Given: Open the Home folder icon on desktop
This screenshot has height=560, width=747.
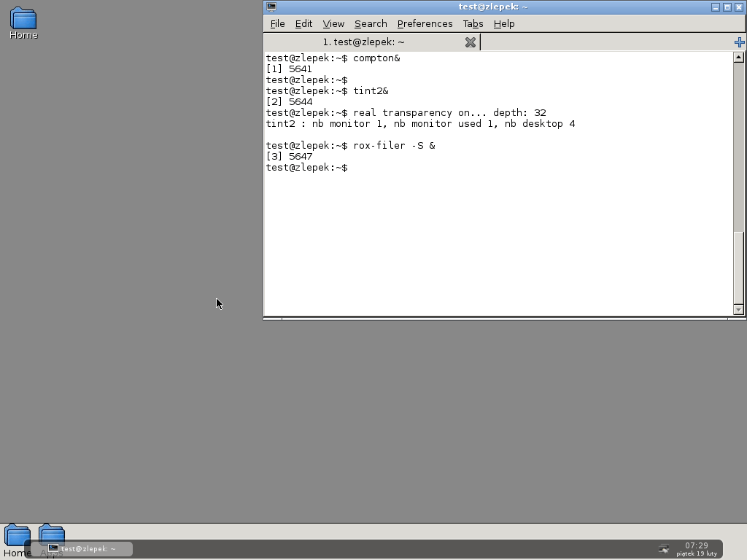Looking at the screenshot, I should (23, 23).
